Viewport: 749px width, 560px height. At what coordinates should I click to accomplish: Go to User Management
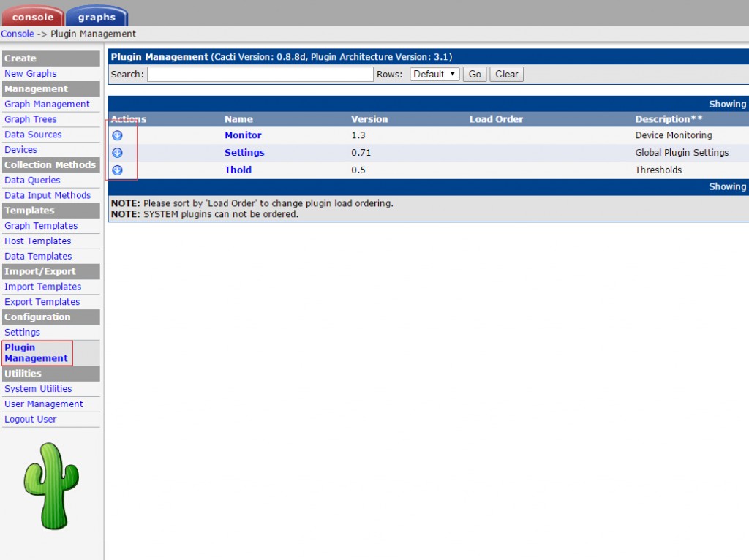[x=44, y=404]
